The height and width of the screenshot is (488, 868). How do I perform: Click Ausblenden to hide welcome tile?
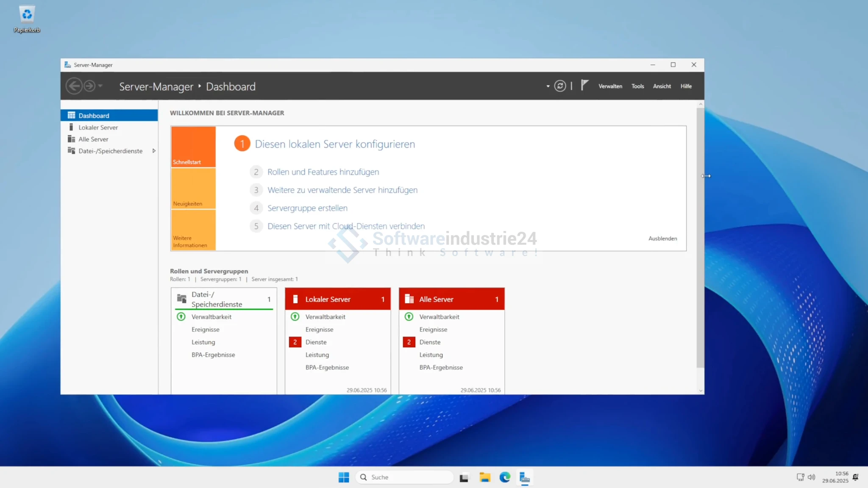[662, 238]
